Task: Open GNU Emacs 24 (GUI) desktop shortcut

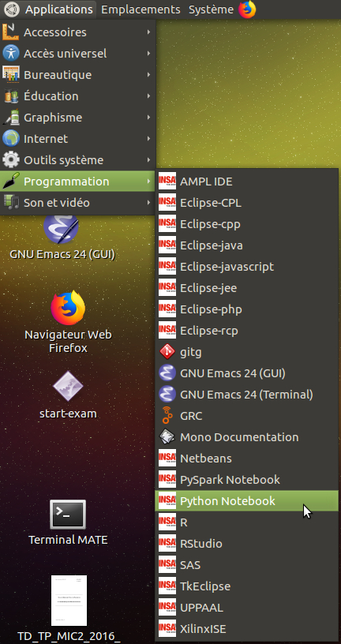Action: [x=62, y=238]
